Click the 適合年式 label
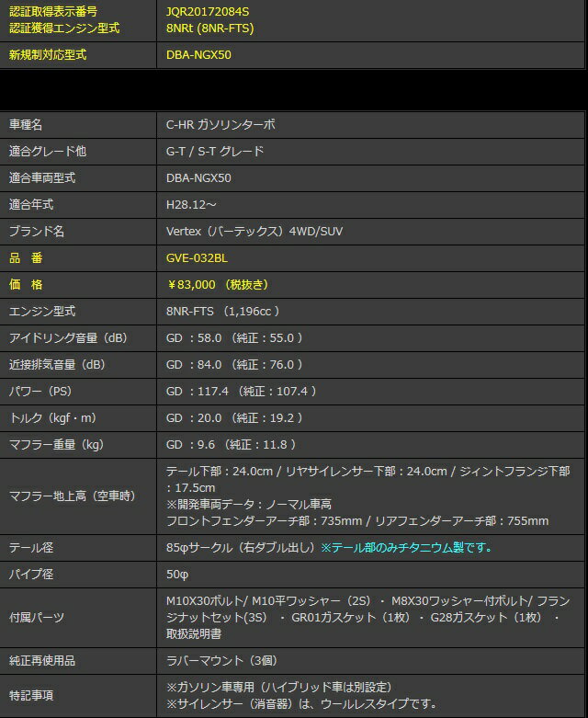Screen dimensions: 588x718 pyautogui.click(x=31, y=204)
